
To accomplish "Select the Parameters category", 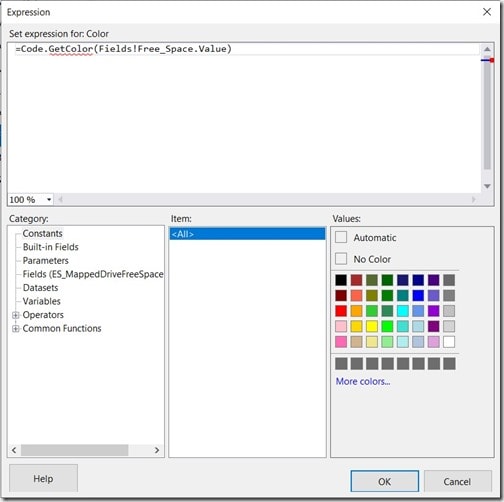I will pyautogui.click(x=45, y=261).
